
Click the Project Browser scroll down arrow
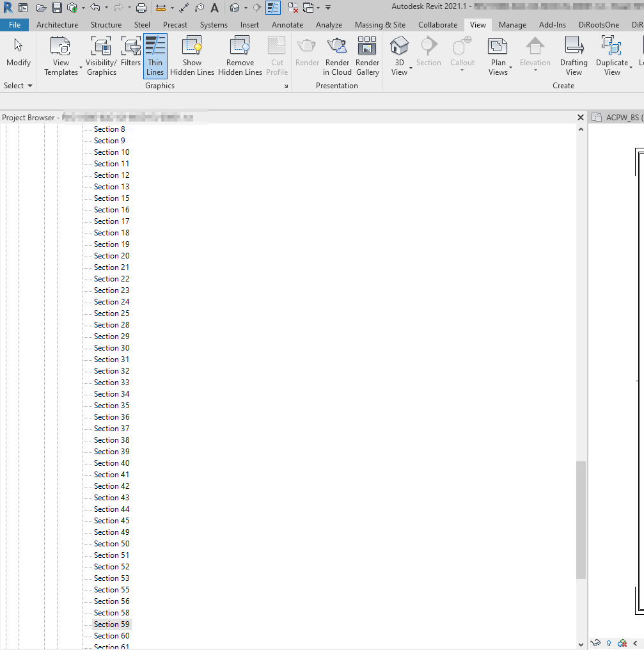point(581,645)
